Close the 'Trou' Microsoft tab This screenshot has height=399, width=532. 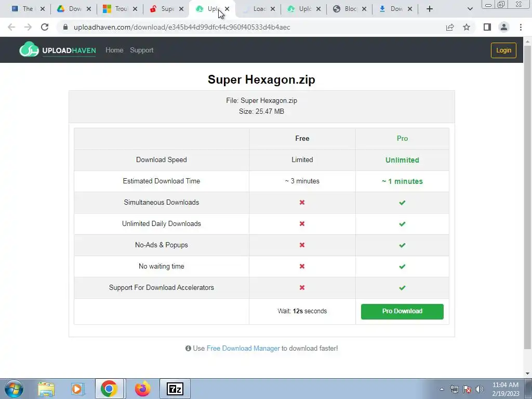click(x=135, y=9)
